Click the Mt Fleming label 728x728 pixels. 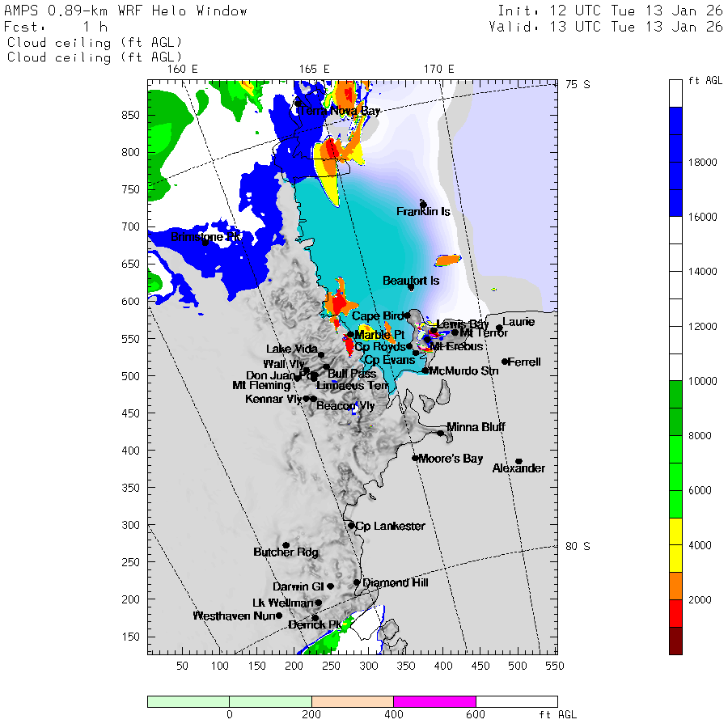(261, 385)
